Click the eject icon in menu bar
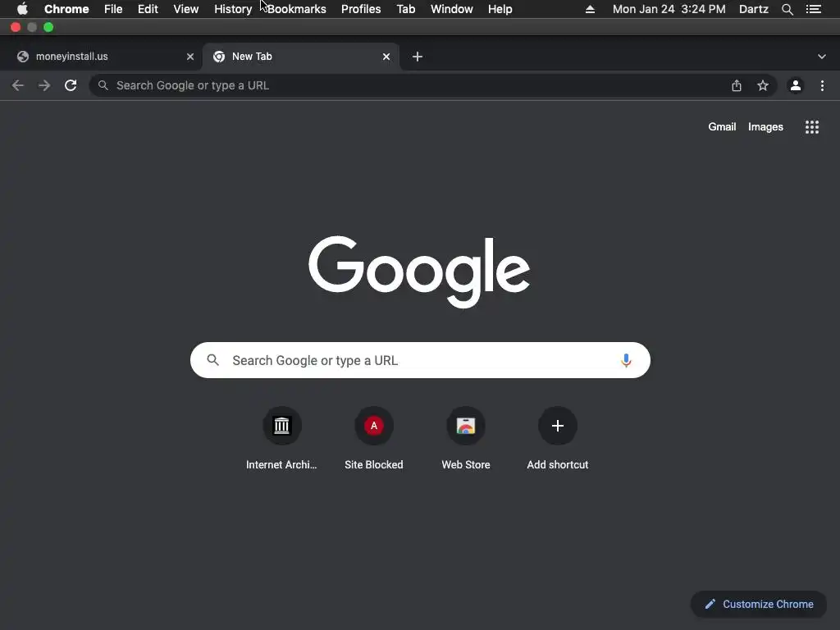Screen dimensions: 840x630 pos(590,9)
